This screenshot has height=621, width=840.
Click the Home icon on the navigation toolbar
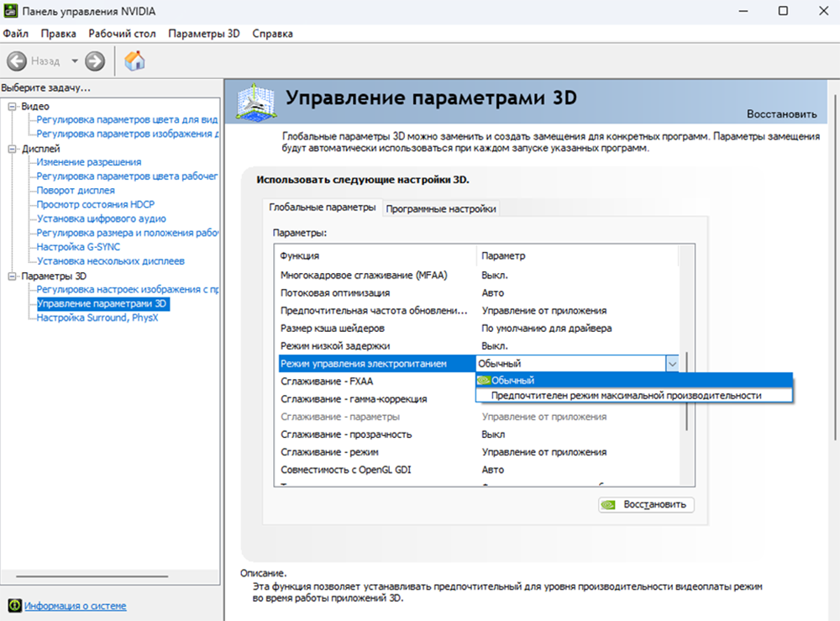coord(134,61)
